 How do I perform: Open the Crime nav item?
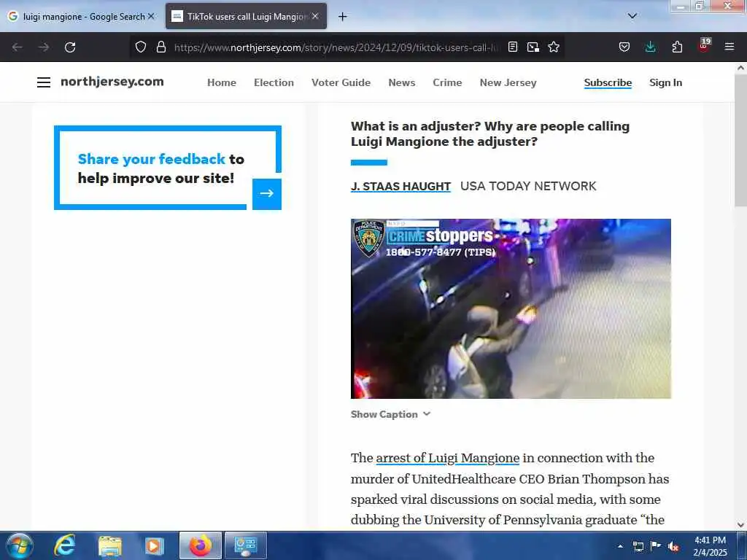(x=447, y=82)
